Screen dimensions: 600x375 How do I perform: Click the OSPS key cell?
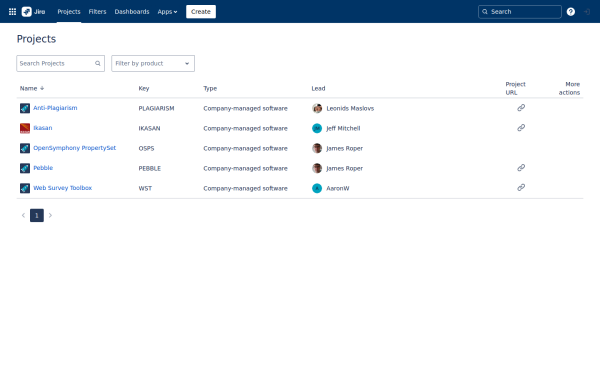tap(146, 148)
